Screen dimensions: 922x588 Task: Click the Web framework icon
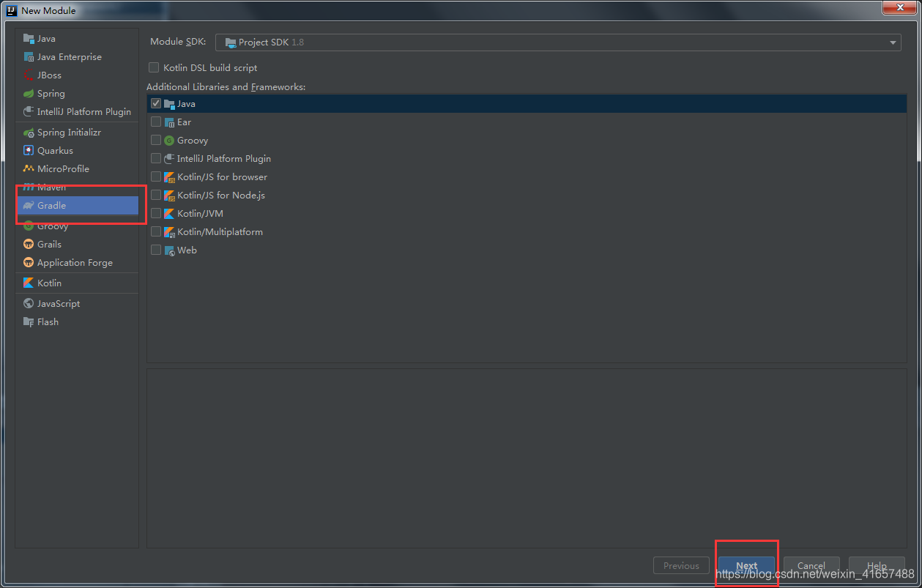[x=169, y=250]
